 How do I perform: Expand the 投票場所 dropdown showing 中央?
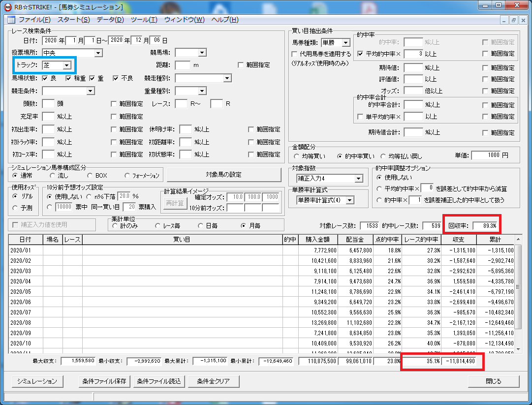pos(98,53)
